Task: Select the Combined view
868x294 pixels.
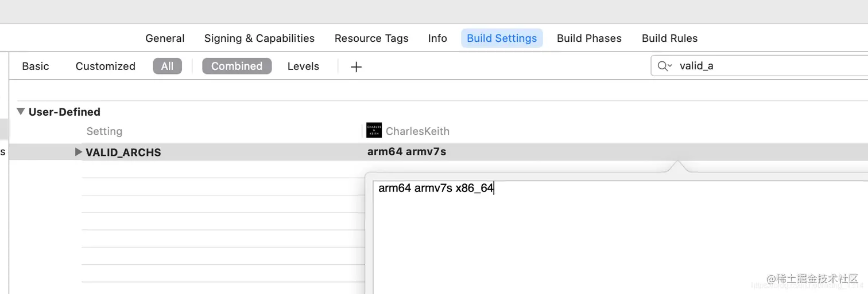Action: tap(237, 66)
